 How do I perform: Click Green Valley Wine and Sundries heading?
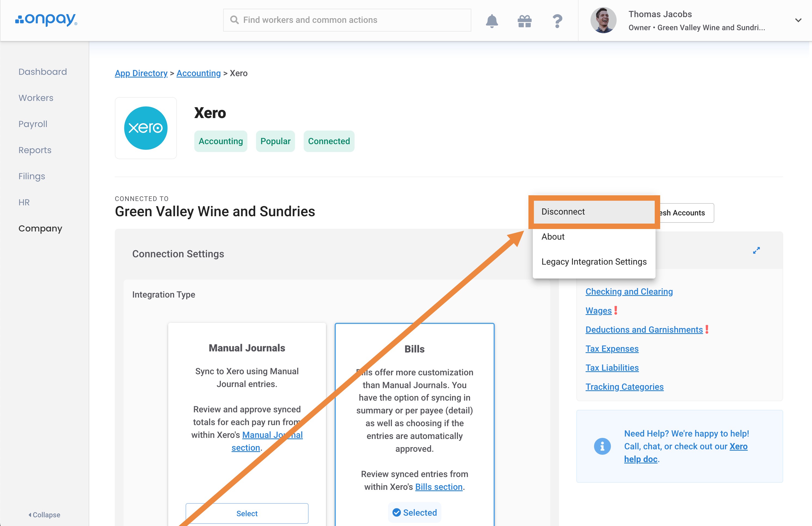tap(215, 211)
